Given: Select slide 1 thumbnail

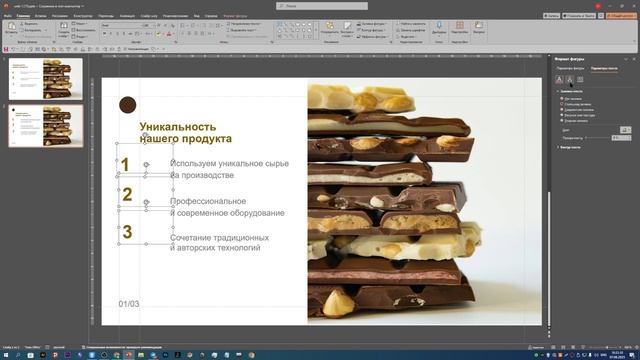Looking at the screenshot, I should pyautogui.click(x=46, y=79).
